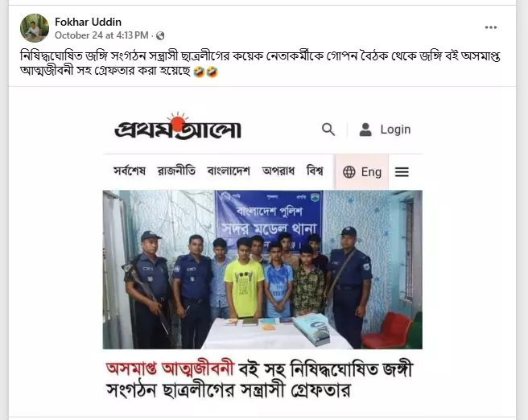Expand the hamburger menu
Viewport: 528px width, 420px height.
pyautogui.click(x=402, y=172)
